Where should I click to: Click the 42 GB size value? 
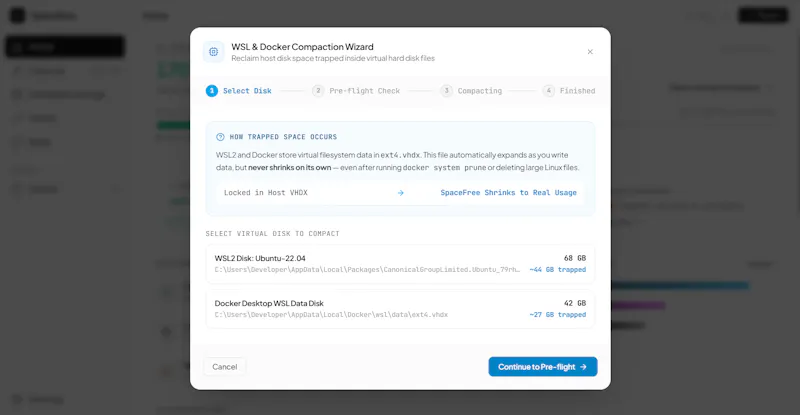point(574,303)
